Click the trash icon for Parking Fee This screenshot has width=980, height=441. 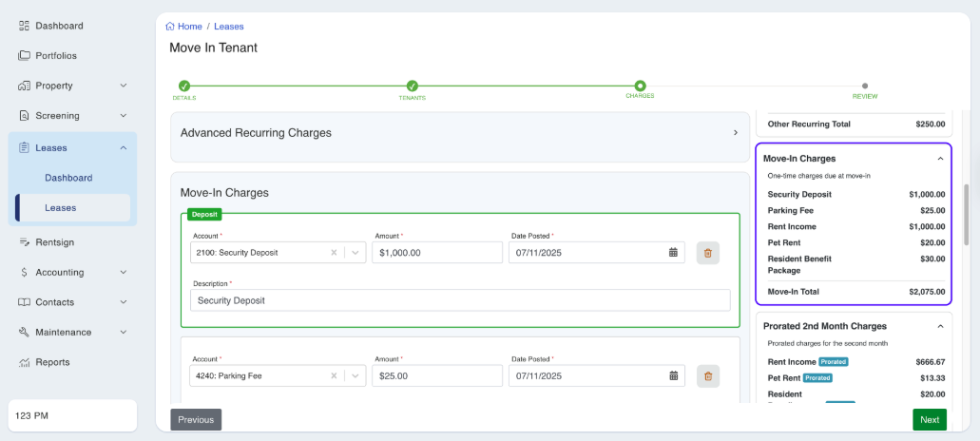point(707,375)
